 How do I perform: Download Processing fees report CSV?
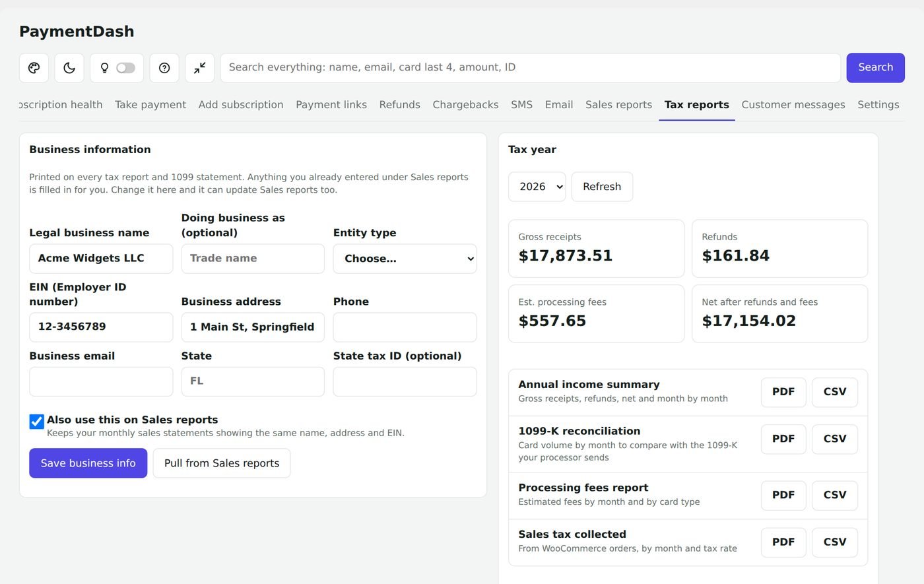tap(835, 495)
